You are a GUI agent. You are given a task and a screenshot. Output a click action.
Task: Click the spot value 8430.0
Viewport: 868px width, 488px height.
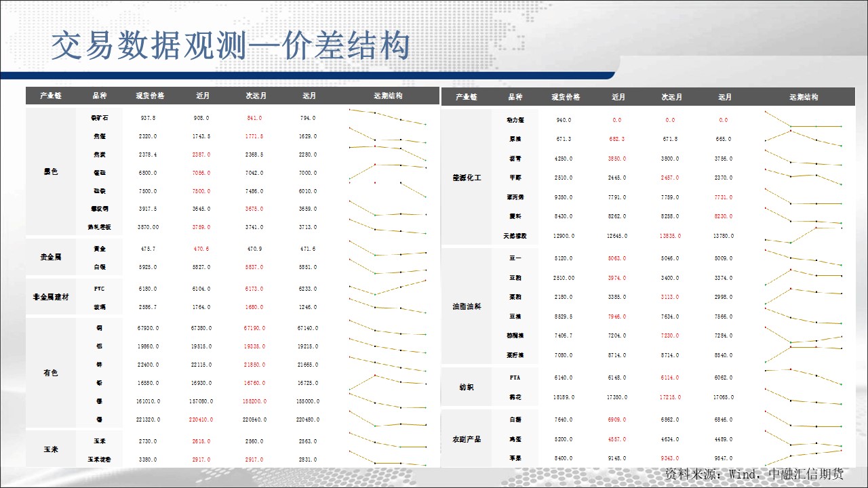(x=564, y=216)
